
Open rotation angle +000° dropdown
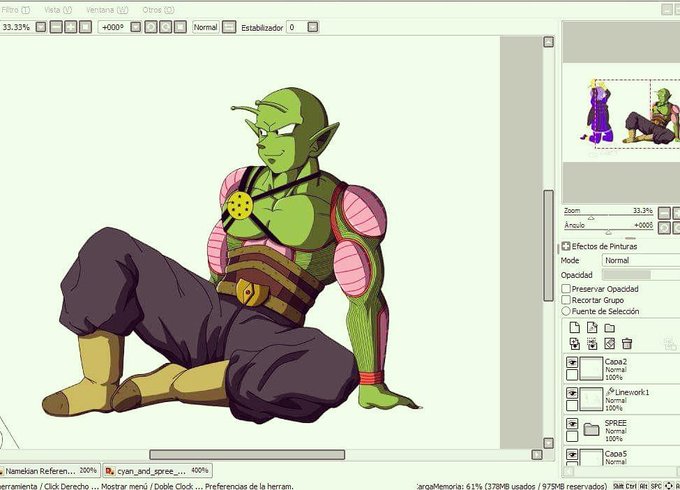pyautogui.click(x=136, y=27)
